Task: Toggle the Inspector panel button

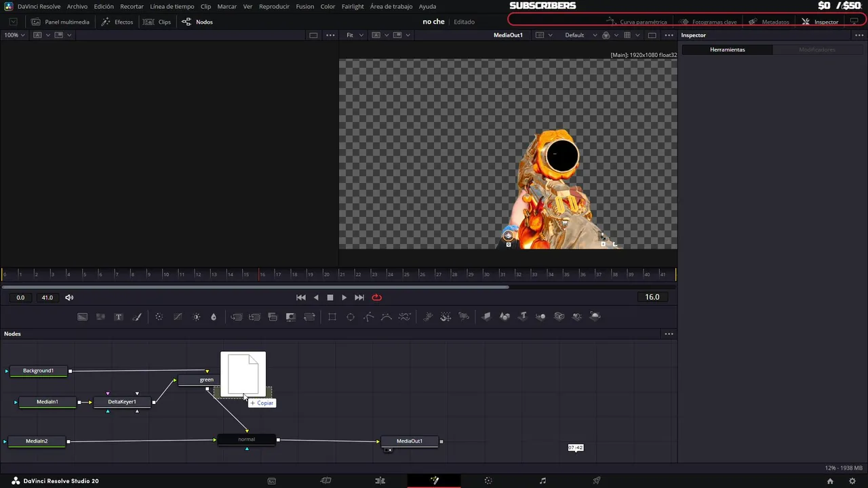Action: pyautogui.click(x=820, y=22)
